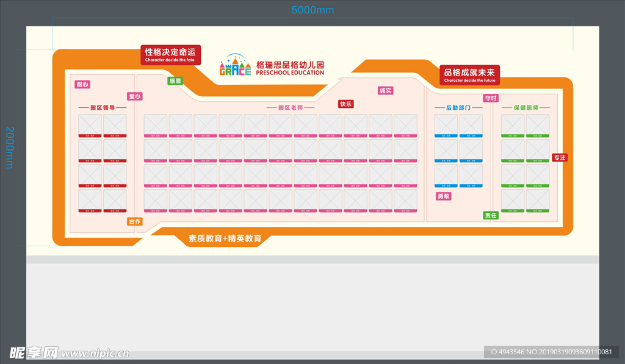625x364 pixels.
Task: Click the red 快乐 tag
Action: (346, 104)
